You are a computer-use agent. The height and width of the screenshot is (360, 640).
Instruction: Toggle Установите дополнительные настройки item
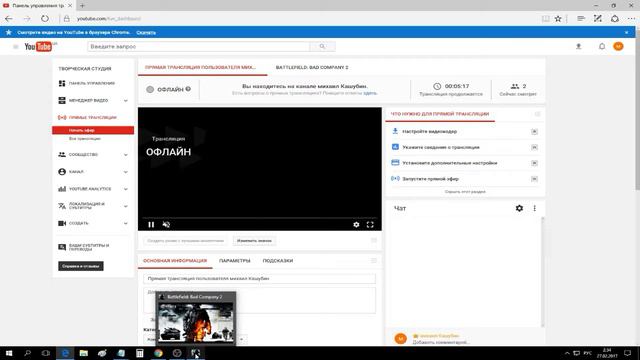(x=534, y=163)
